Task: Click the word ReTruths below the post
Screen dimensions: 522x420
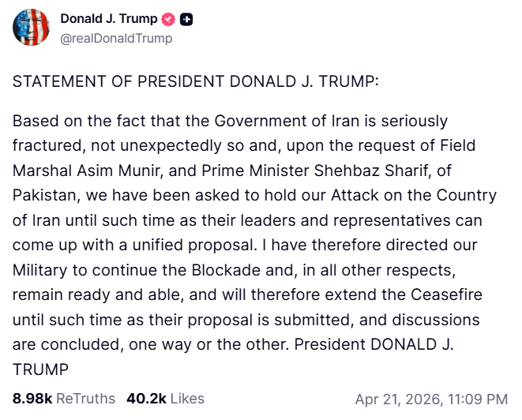Action: [x=85, y=399]
